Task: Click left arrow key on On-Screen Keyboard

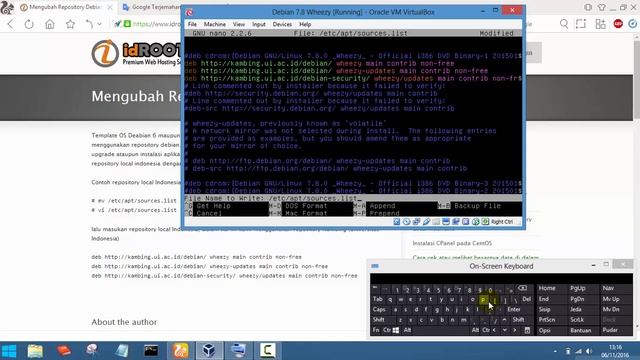Action: (x=494, y=330)
